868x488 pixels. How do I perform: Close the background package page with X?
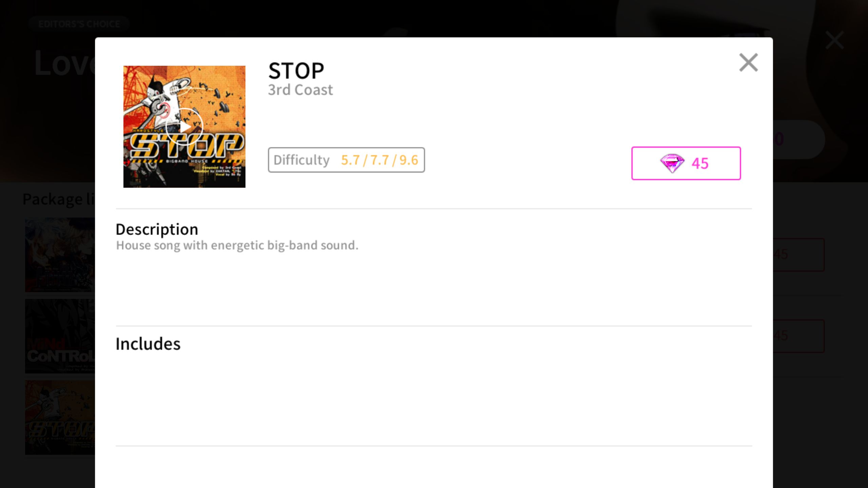(x=834, y=40)
